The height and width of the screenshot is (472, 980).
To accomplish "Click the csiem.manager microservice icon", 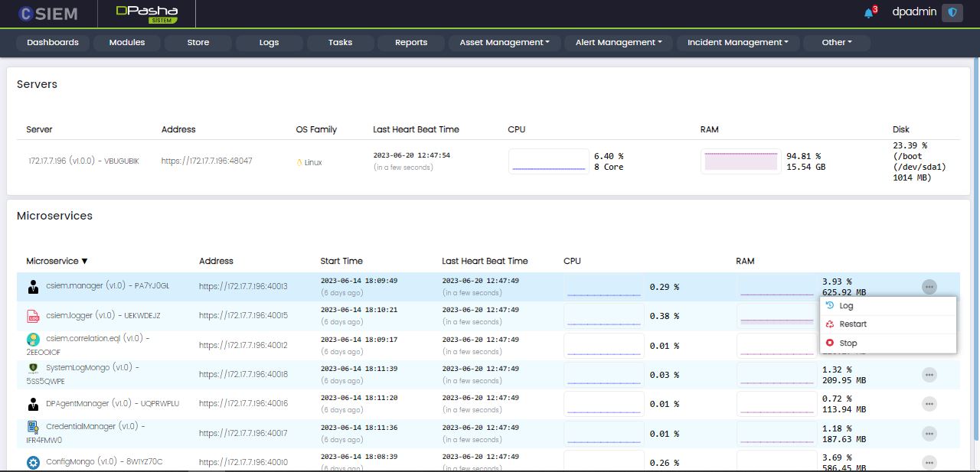I will point(33,287).
